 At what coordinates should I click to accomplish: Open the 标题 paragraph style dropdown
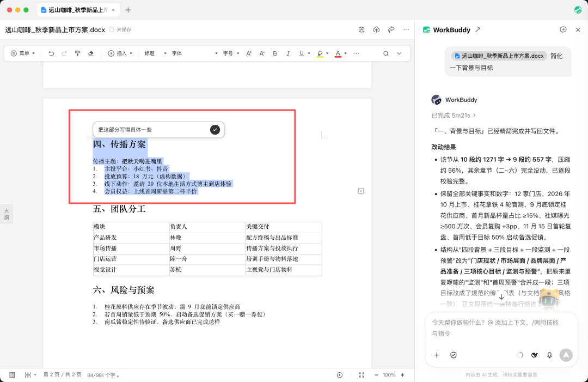[155, 53]
